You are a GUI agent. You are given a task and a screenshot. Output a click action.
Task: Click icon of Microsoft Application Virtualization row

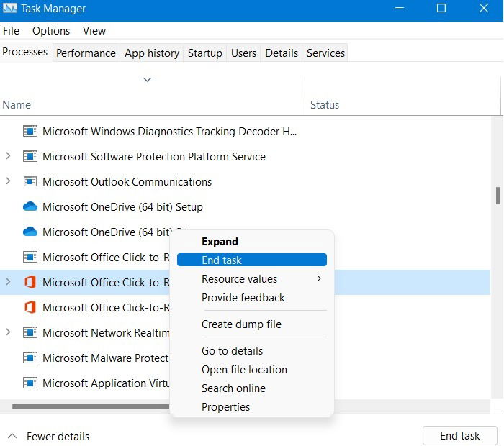tap(30, 383)
